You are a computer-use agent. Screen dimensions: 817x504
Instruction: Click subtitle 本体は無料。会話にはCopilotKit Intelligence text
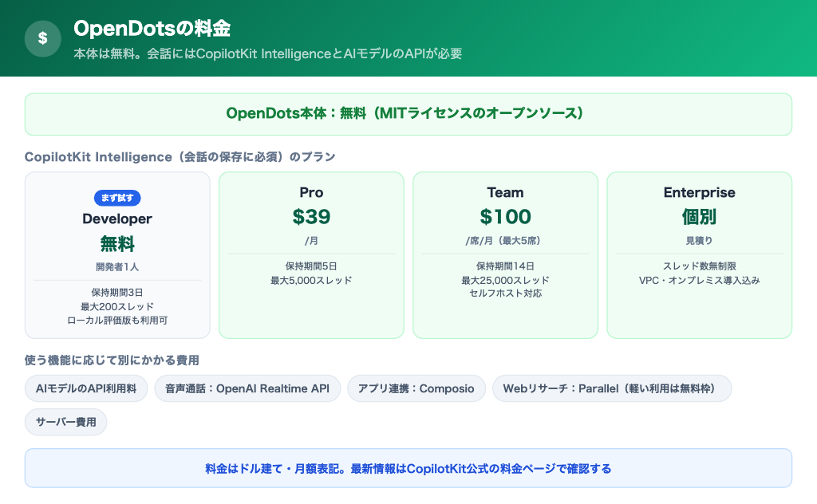click(x=268, y=53)
